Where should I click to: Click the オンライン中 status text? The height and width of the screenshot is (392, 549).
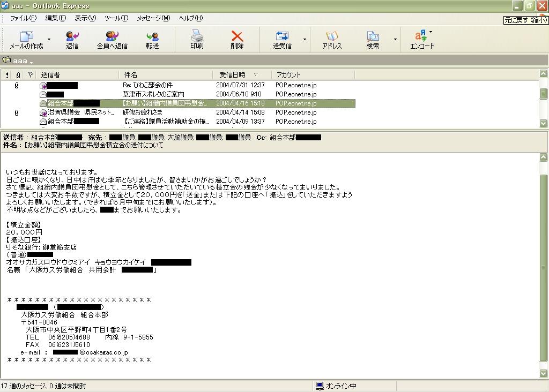[341, 386]
